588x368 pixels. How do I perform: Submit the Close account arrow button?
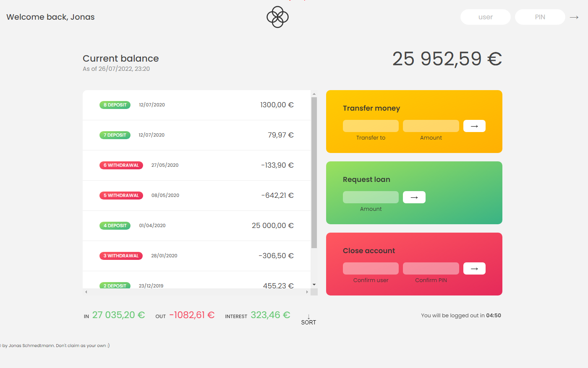[x=474, y=269]
